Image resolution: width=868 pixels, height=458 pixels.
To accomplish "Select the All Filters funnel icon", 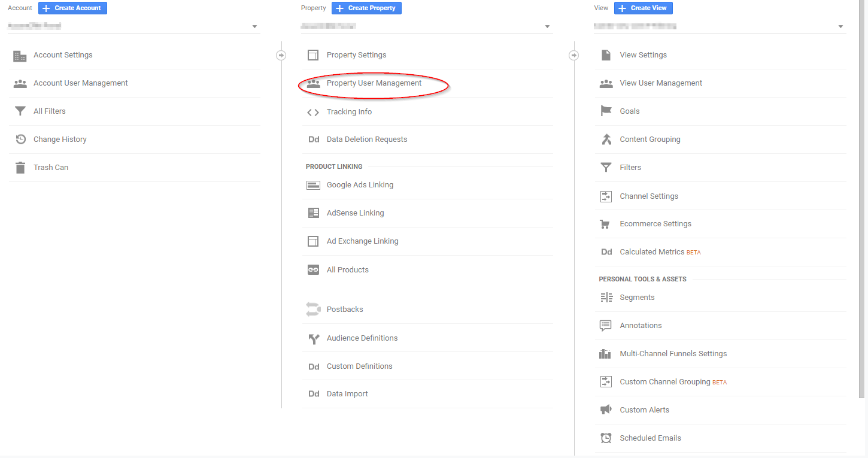I will pos(20,111).
